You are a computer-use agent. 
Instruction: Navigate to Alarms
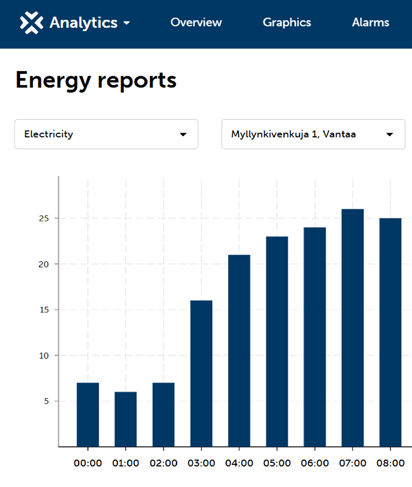click(x=371, y=22)
